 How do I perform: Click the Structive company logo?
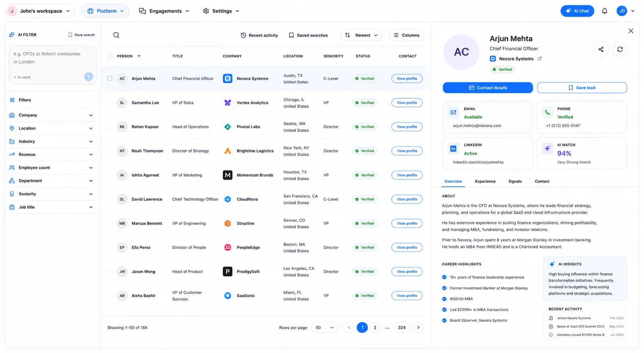coord(227,223)
